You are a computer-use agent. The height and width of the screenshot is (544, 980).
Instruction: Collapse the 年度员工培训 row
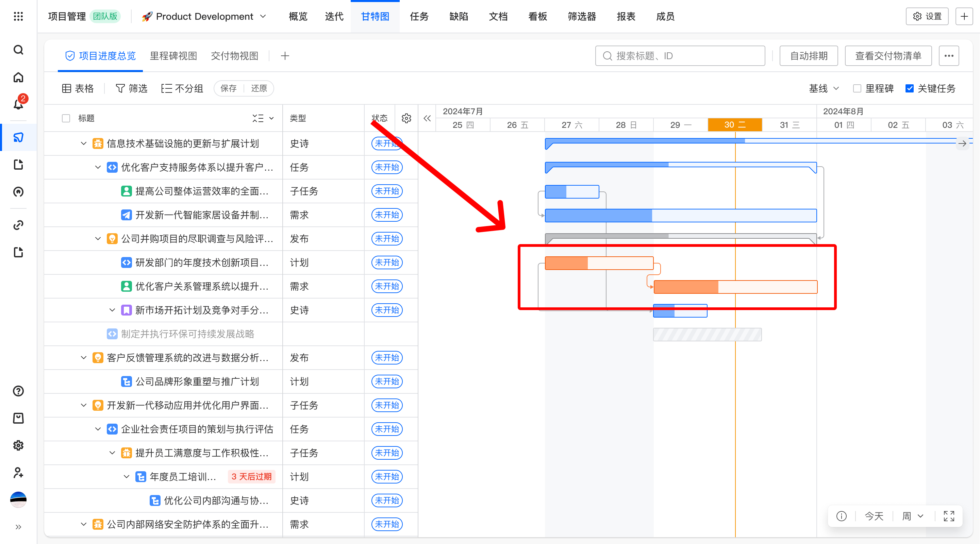pyautogui.click(x=127, y=476)
